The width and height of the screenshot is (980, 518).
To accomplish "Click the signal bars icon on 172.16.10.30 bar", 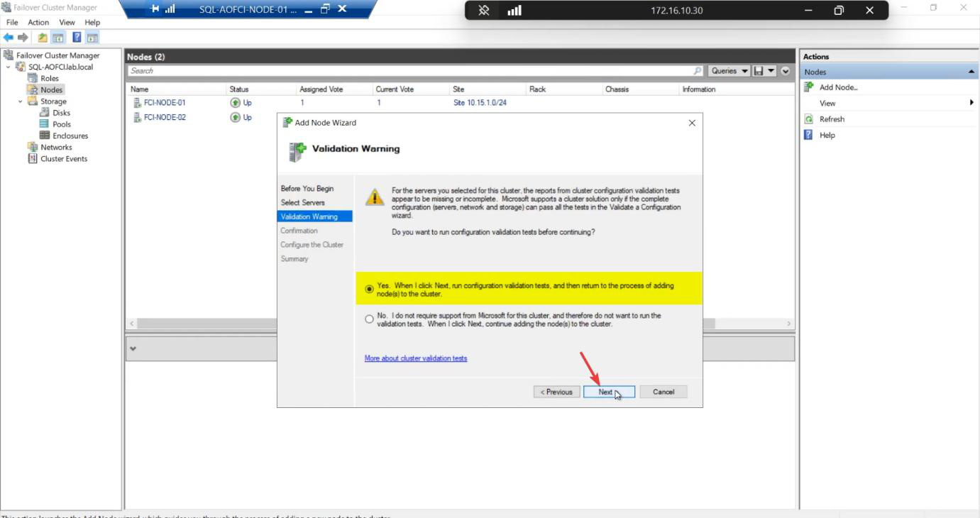I will click(x=514, y=11).
